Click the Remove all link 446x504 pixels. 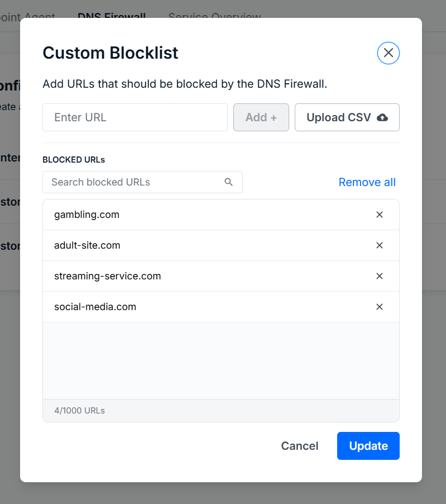pos(367,182)
